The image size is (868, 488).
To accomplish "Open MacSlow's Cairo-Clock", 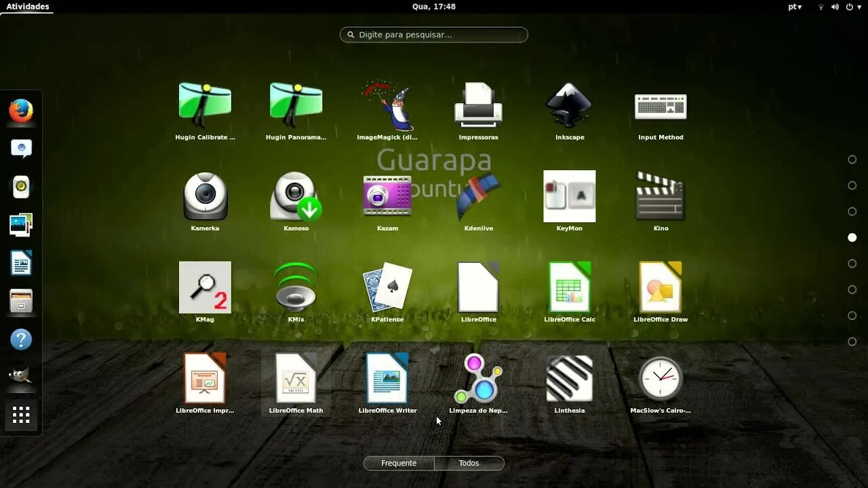I will pos(660,384).
